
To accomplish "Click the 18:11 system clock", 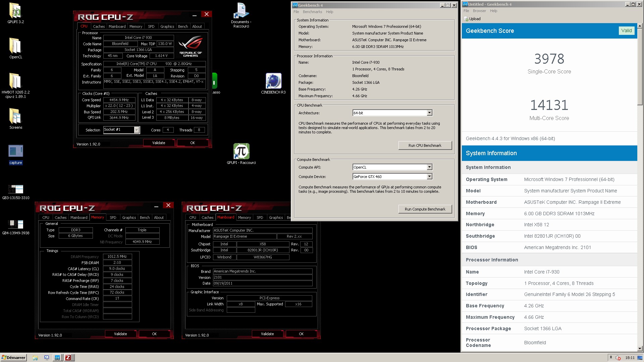I will coord(630,358).
